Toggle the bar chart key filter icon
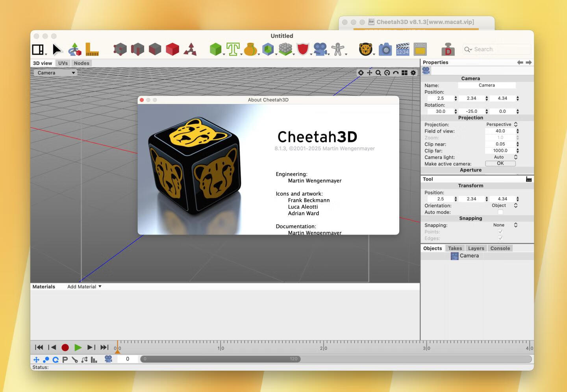The image size is (567, 392). click(94, 359)
